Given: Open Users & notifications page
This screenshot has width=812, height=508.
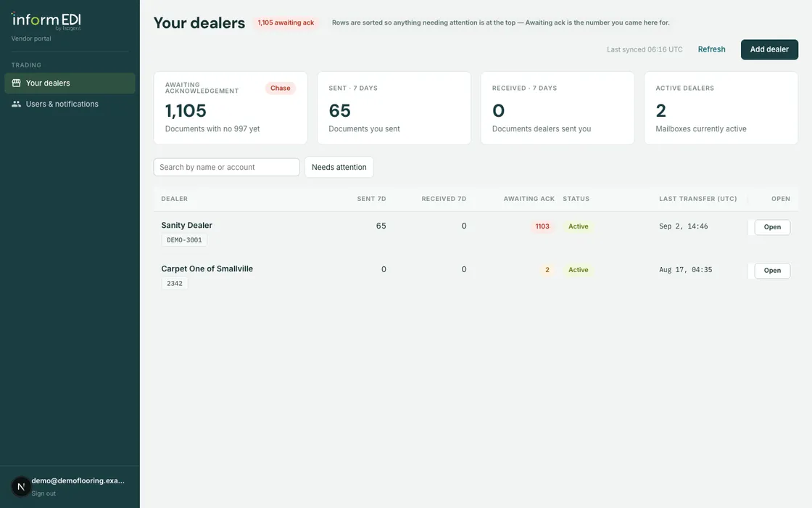Looking at the screenshot, I should [x=70, y=104].
